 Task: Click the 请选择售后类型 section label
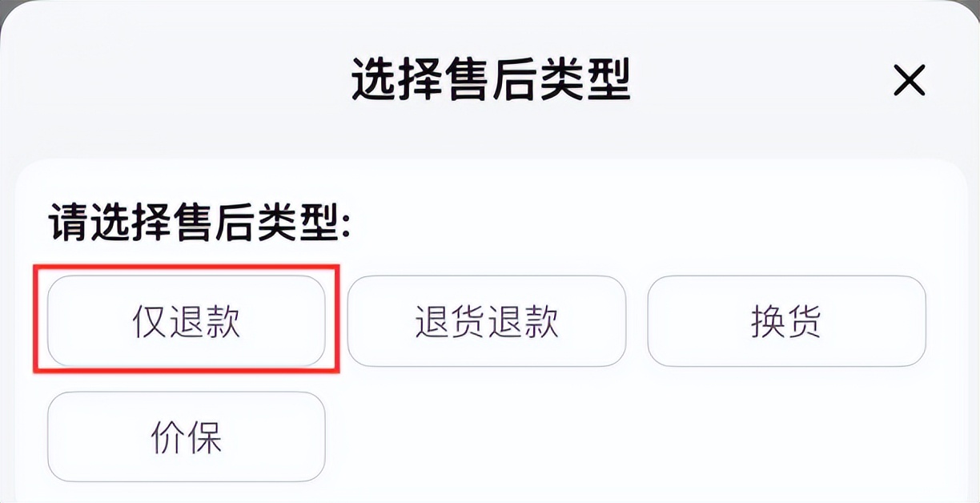point(200,223)
